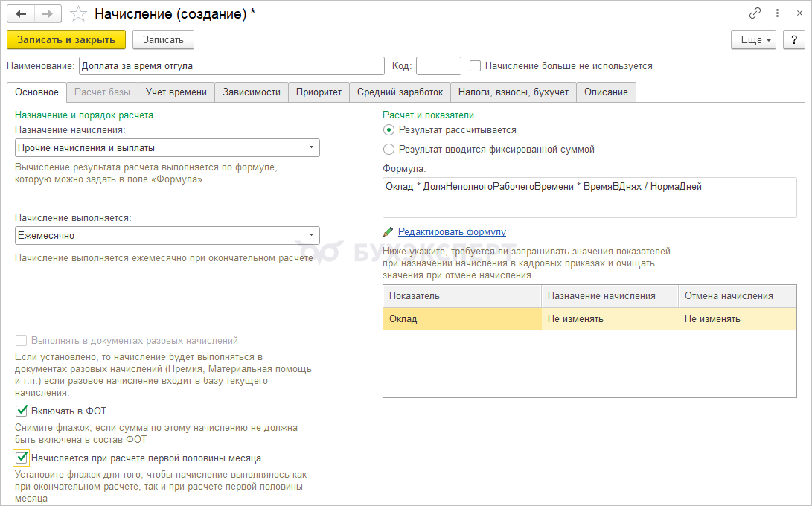Toggle 'Начисление больше не используется' checkbox
The height and width of the screenshot is (506, 812).
click(476, 66)
